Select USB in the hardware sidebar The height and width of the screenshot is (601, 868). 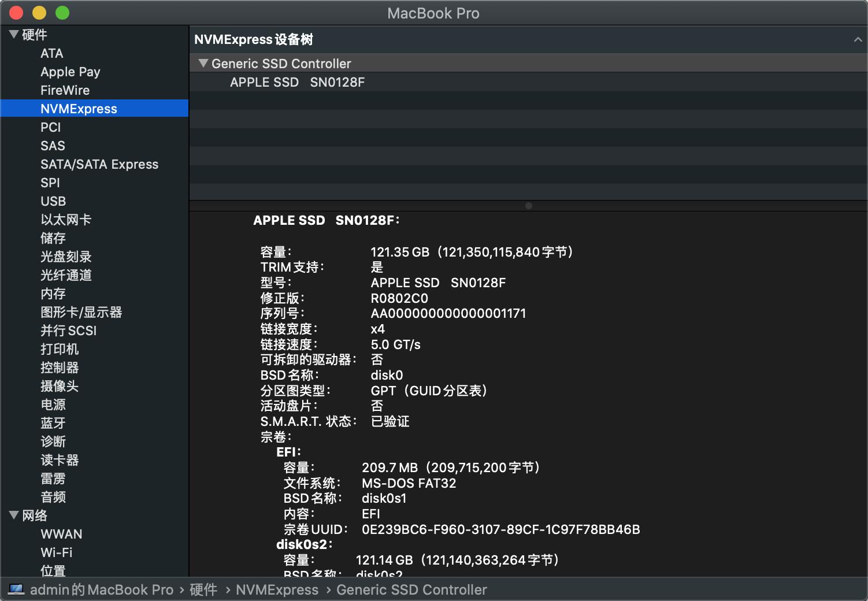click(53, 201)
